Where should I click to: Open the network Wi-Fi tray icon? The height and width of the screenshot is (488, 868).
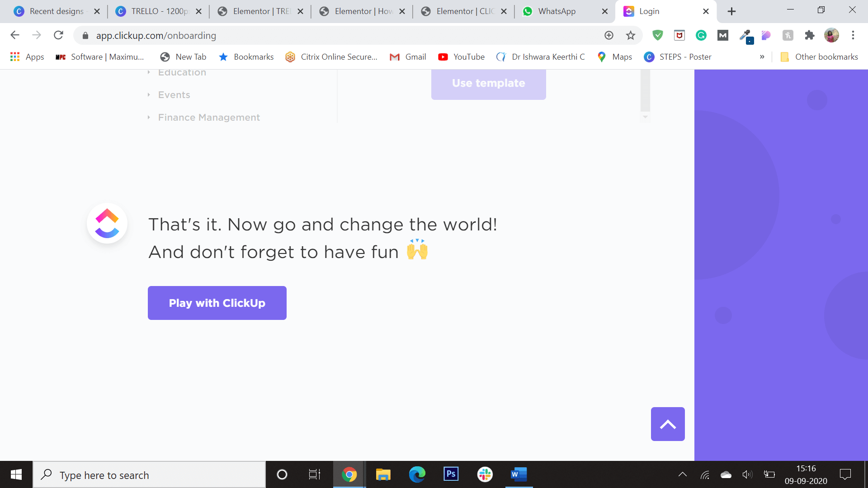[705, 474]
